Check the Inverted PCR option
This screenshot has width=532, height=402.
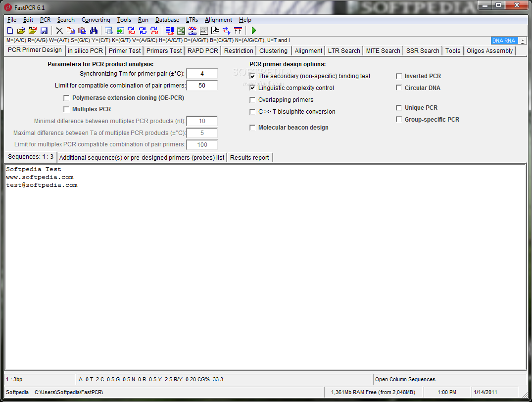pyautogui.click(x=399, y=76)
